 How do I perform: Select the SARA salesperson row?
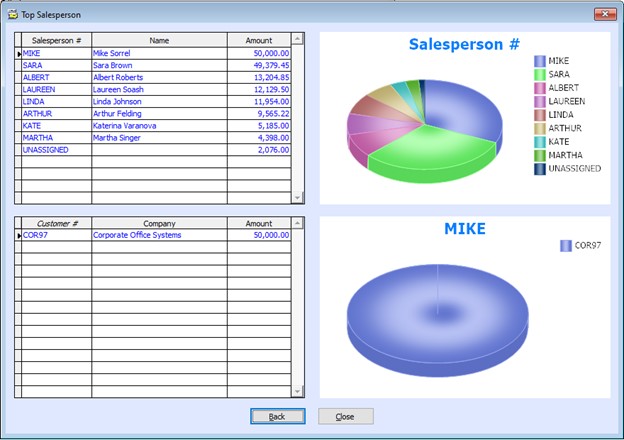pos(56,65)
